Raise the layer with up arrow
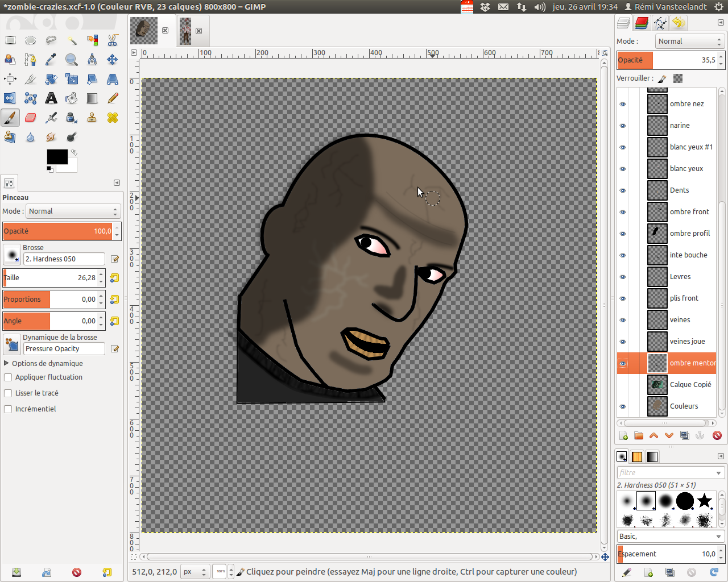Viewport: 728px width, 582px height. tap(653, 436)
